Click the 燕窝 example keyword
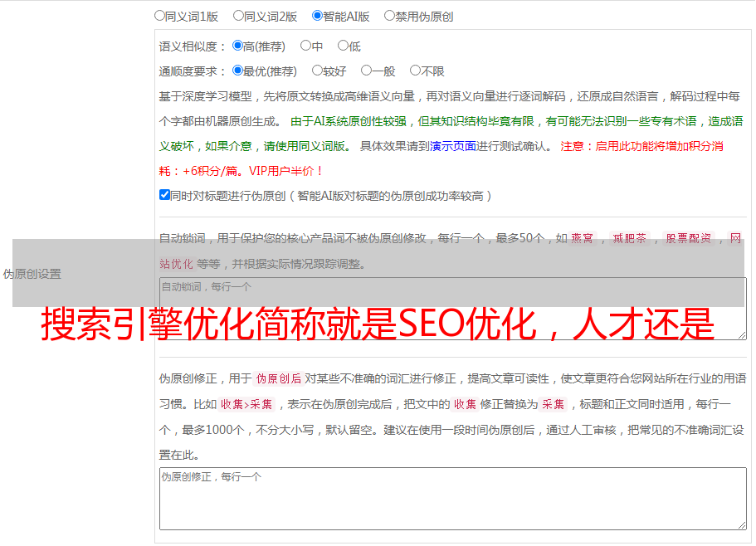Viewport: 756px width, 546px height. (x=582, y=238)
